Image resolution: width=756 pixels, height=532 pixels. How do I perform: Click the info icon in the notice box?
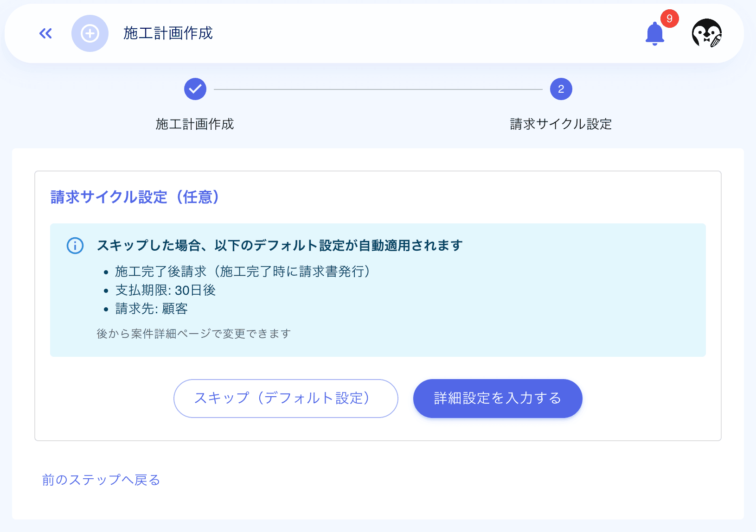click(75, 246)
